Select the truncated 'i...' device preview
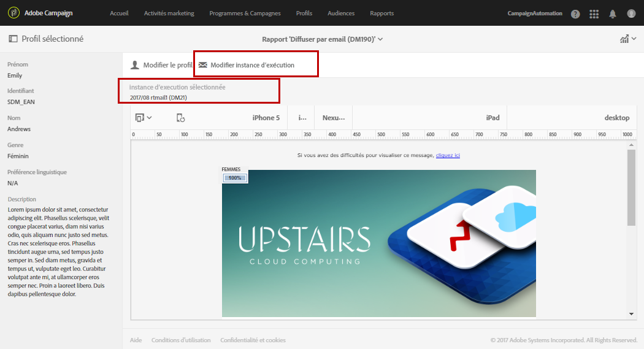This screenshot has height=349, width=644. tap(302, 118)
